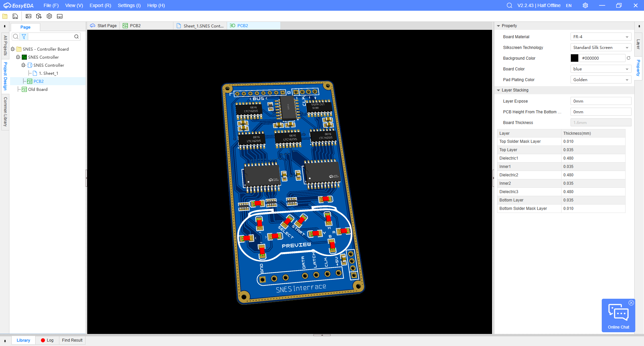Open the Library bottom tab

coord(23,340)
